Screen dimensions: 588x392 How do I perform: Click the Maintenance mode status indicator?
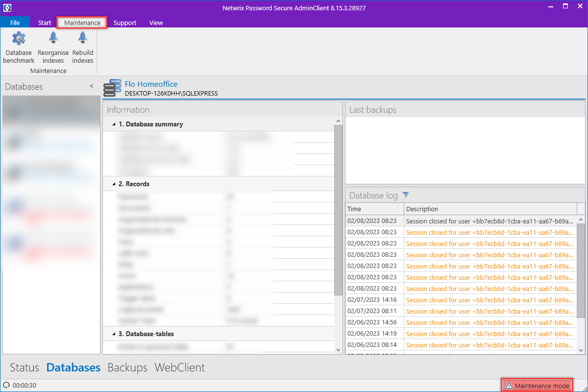click(537, 386)
